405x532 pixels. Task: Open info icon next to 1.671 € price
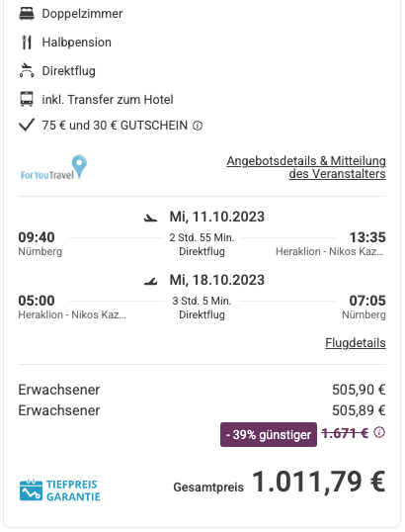379,432
